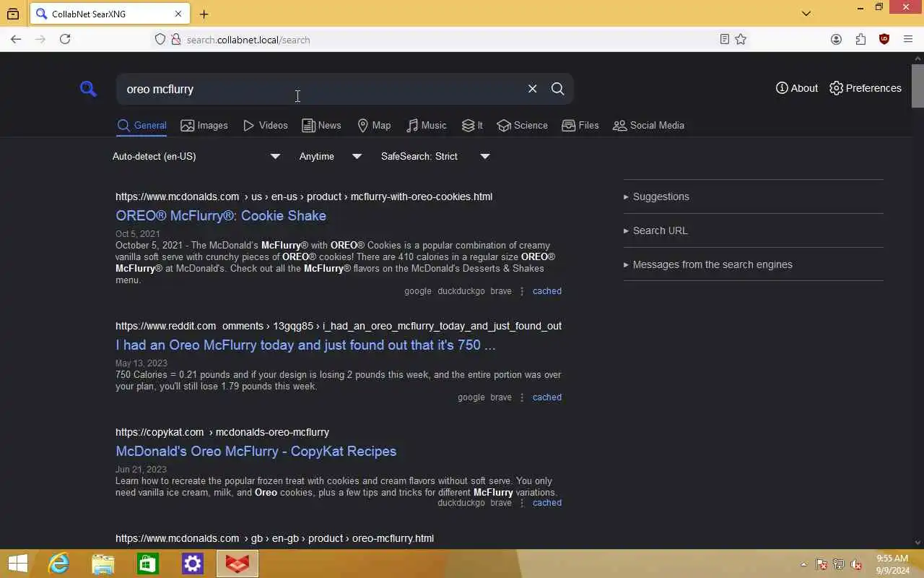Clear the search query with X icon
924x578 pixels.
coord(533,89)
